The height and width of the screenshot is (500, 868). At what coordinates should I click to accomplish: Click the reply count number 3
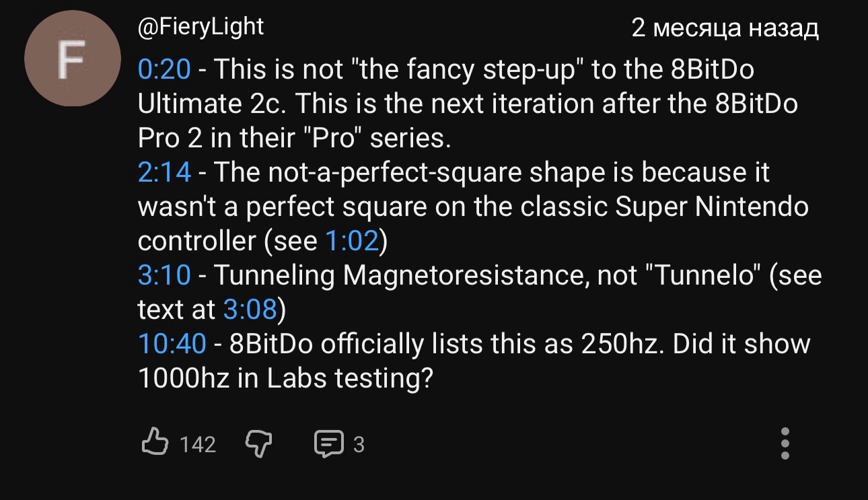[x=359, y=445]
